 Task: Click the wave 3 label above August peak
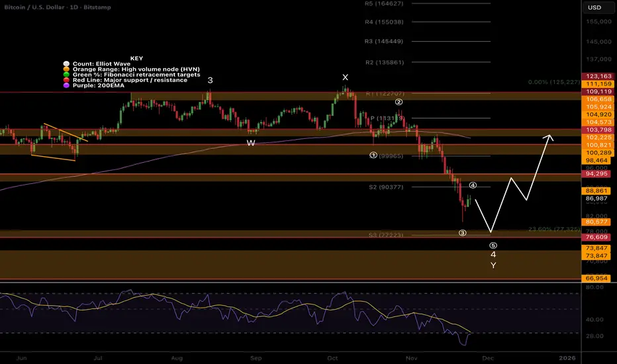pyautogui.click(x=210, y=80)
